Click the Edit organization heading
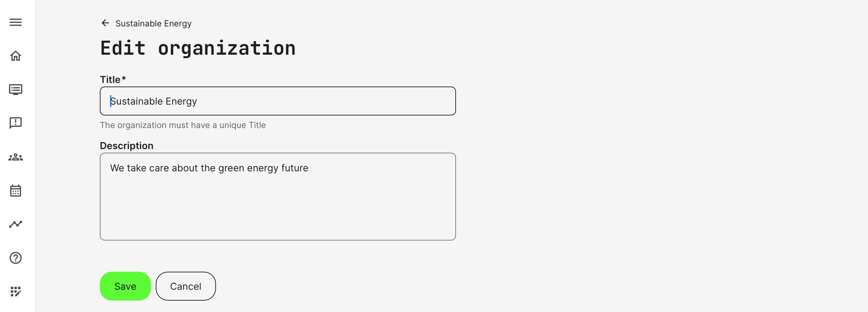Viewport: 868px width, 312px height. (x=198, y=48)
